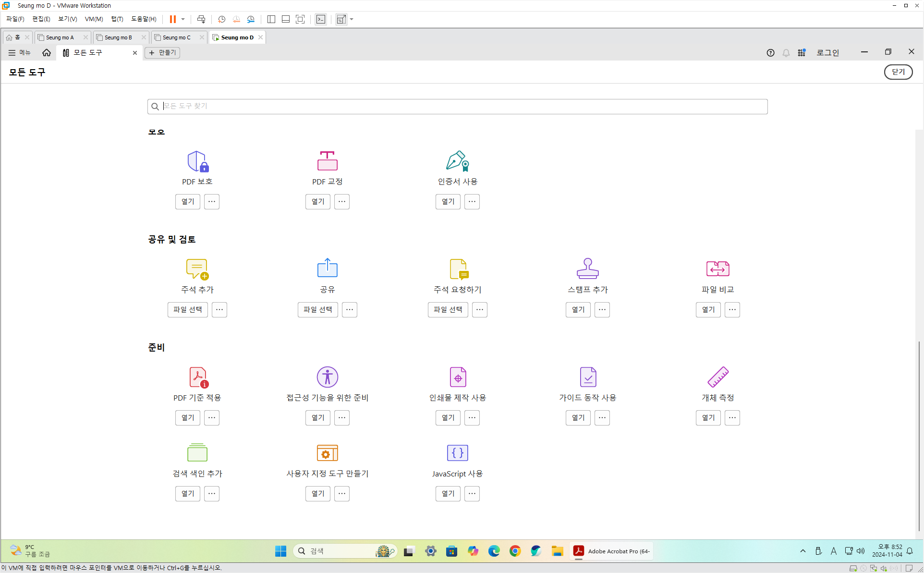Switch to the Seung mo B tab
The width and height of the screenshot is (924, 573).
(x=118, y=37)
